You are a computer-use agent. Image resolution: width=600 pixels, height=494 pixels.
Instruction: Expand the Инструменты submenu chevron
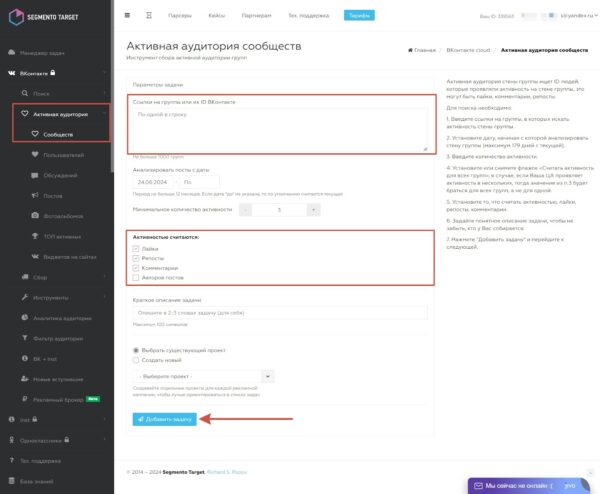point(104,297)
